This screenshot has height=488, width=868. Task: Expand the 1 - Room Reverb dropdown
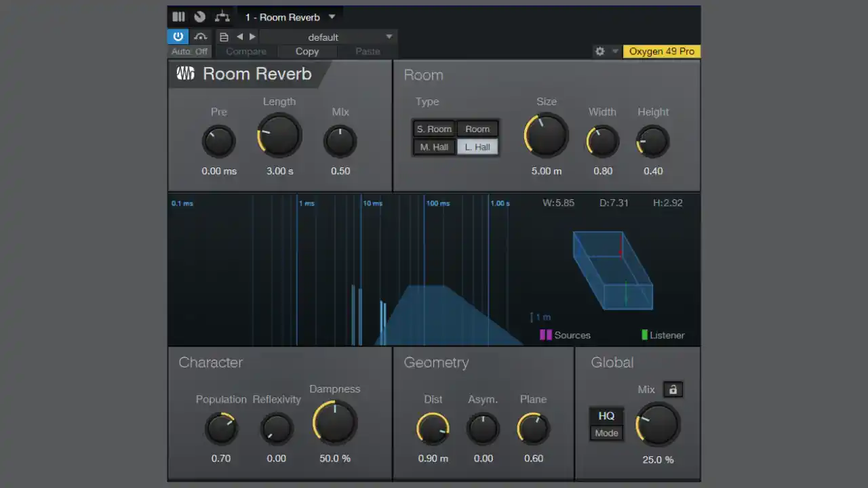(x=332, y=17)
